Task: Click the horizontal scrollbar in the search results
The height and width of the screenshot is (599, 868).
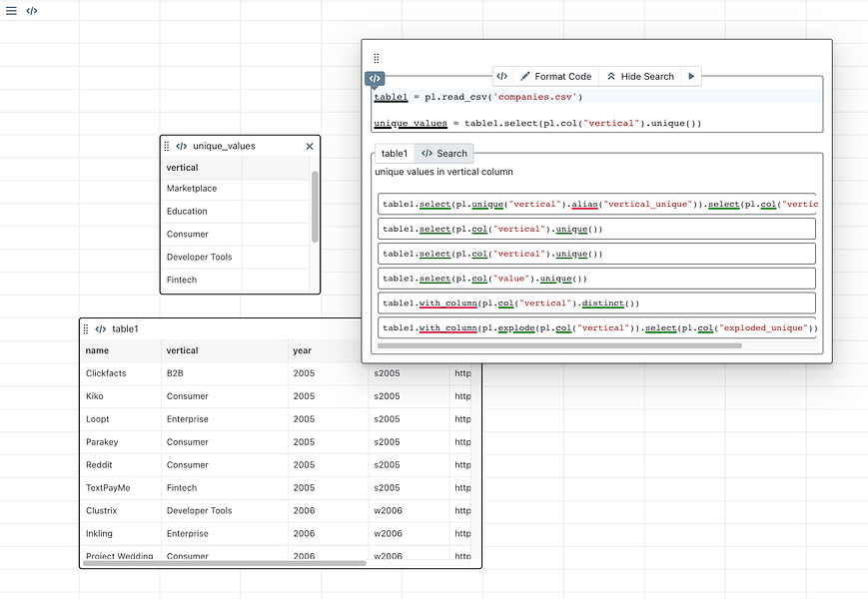Action: point(559,345)
